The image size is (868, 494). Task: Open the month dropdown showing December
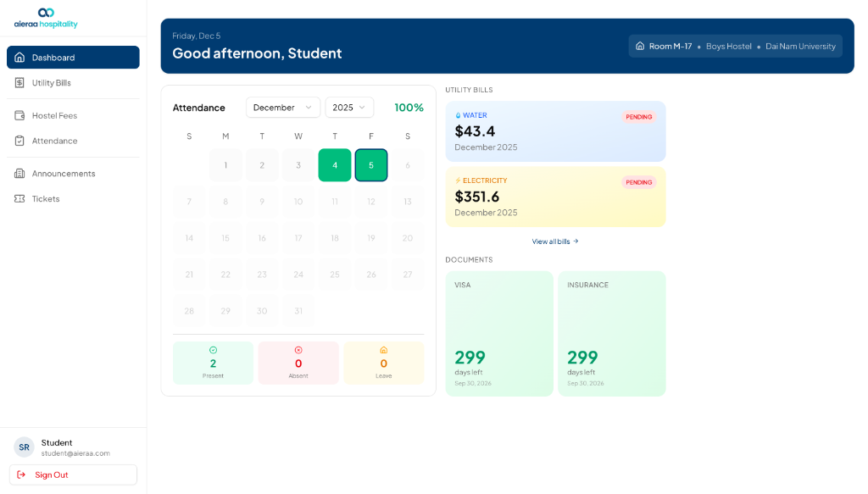[x=283, y=108]
